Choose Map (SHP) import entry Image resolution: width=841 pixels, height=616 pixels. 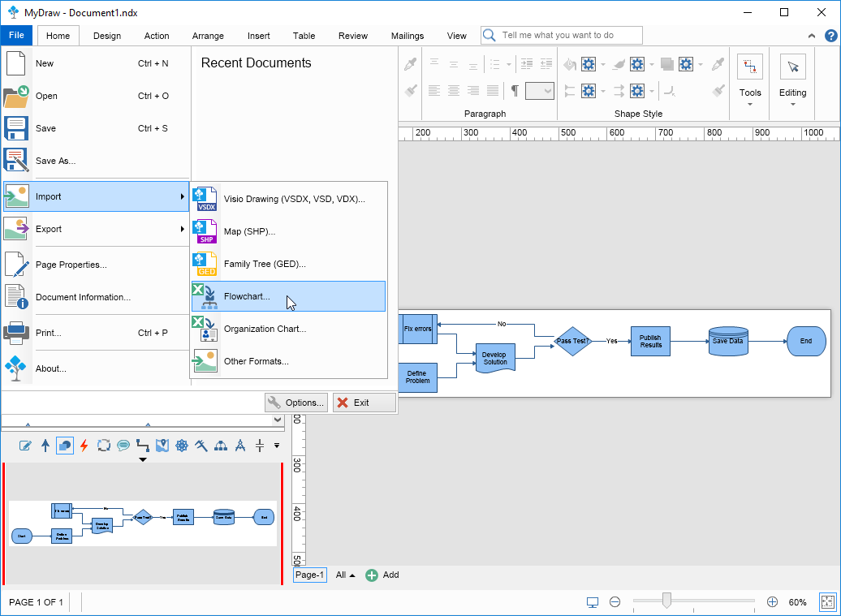tap(288, 231)
